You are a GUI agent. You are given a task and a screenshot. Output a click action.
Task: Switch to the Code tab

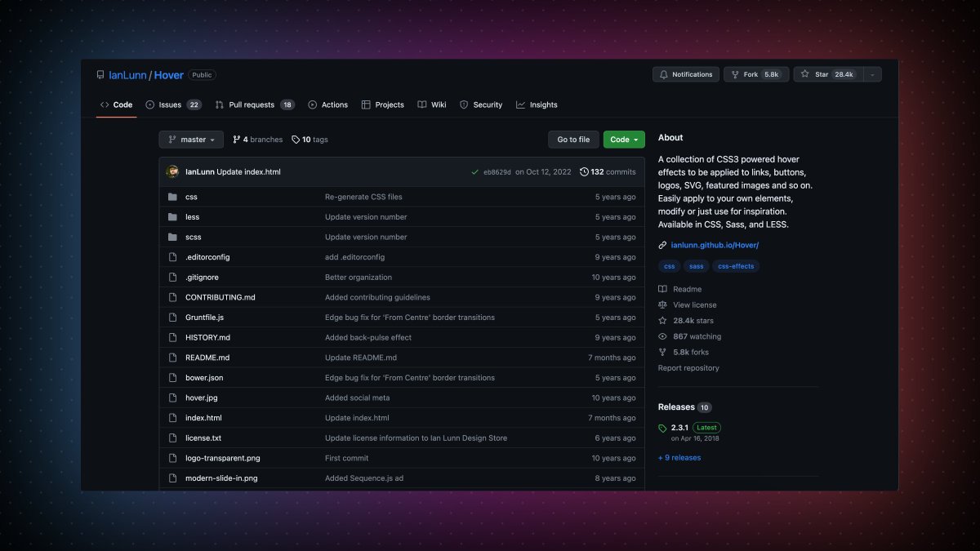click(116, 104)
